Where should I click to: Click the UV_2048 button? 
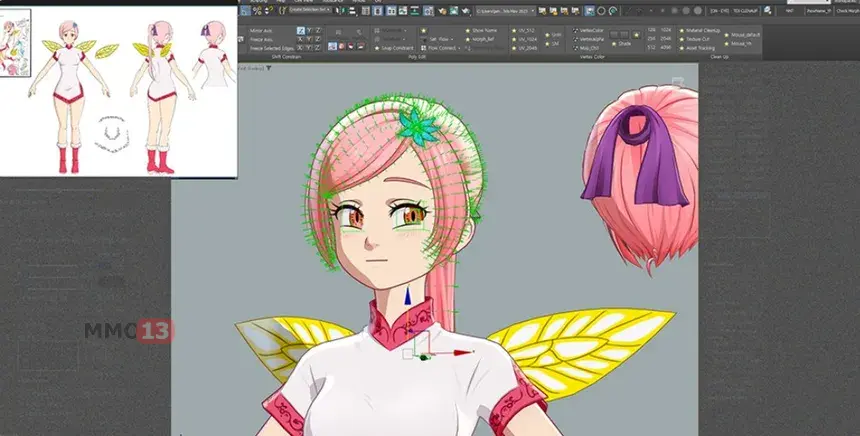pos(523,48)
